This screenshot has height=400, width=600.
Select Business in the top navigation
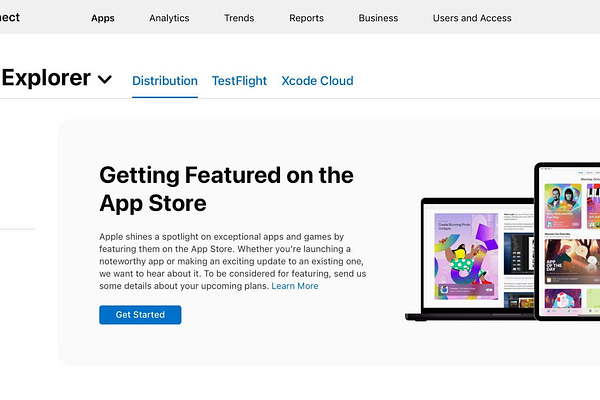click(378, 18)
